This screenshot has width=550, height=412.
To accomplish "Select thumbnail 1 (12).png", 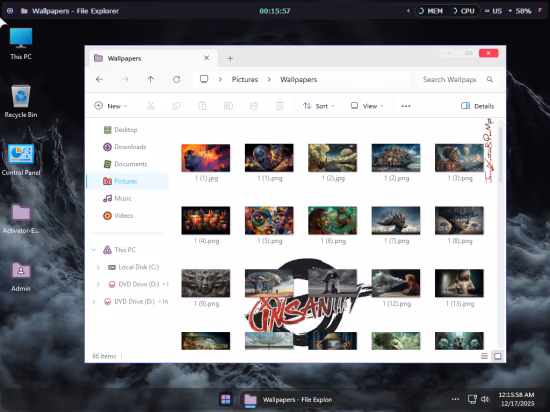I will tap(396, 288).
